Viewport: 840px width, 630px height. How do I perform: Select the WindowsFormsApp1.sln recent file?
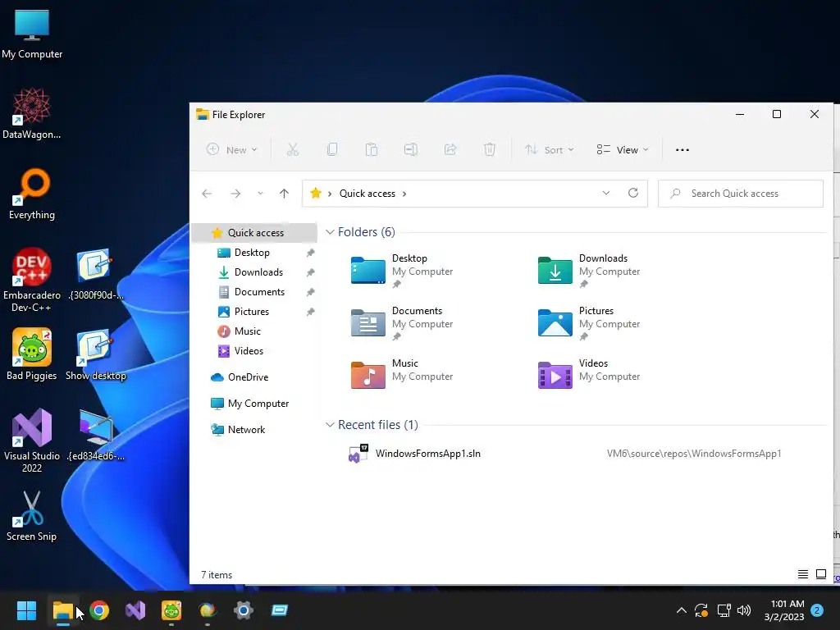pos(427,453)
